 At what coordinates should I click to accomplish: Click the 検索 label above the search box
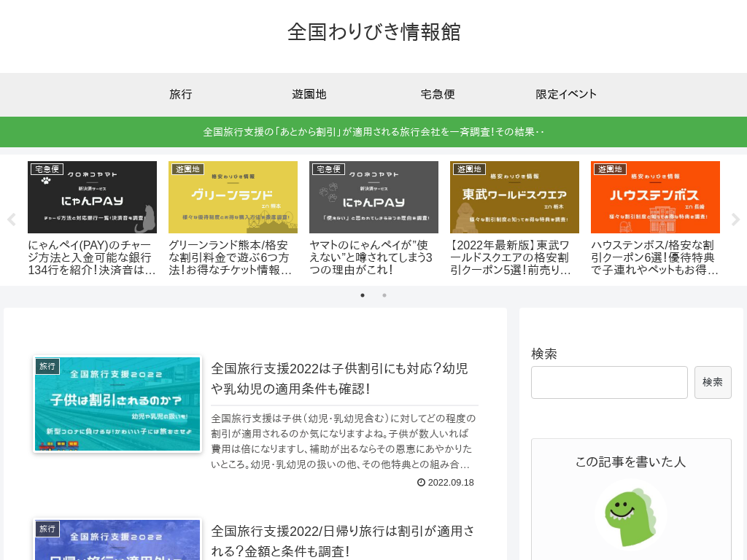pos(544,354)
